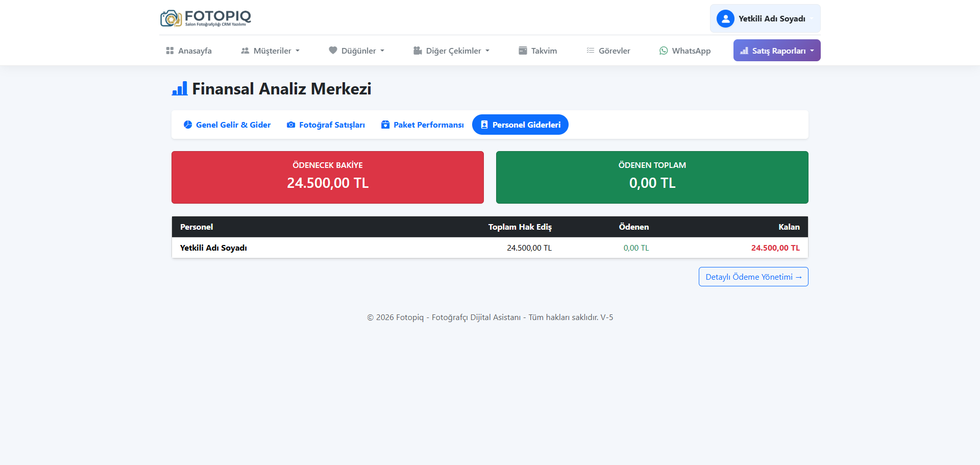This screenshot has height=465, width=980.
Task: Click the WhatsApp icon in navbar
Action: click(664, 51)
